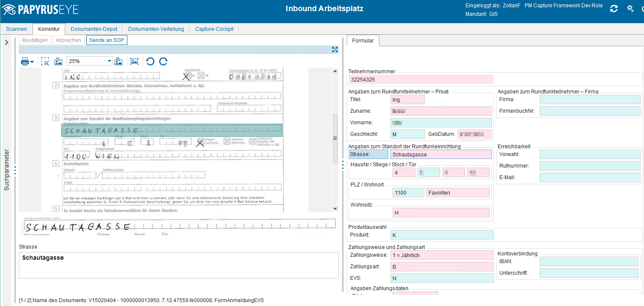
Task: Open the Dokumenten-Verteilung tab
Action: pos(156,29)
